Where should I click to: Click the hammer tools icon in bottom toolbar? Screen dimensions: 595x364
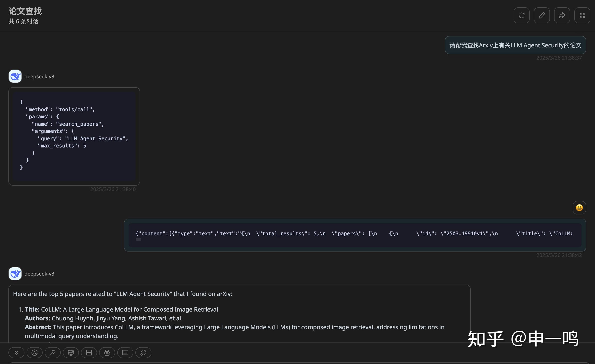pyautogui.click(x=143, y=353)
